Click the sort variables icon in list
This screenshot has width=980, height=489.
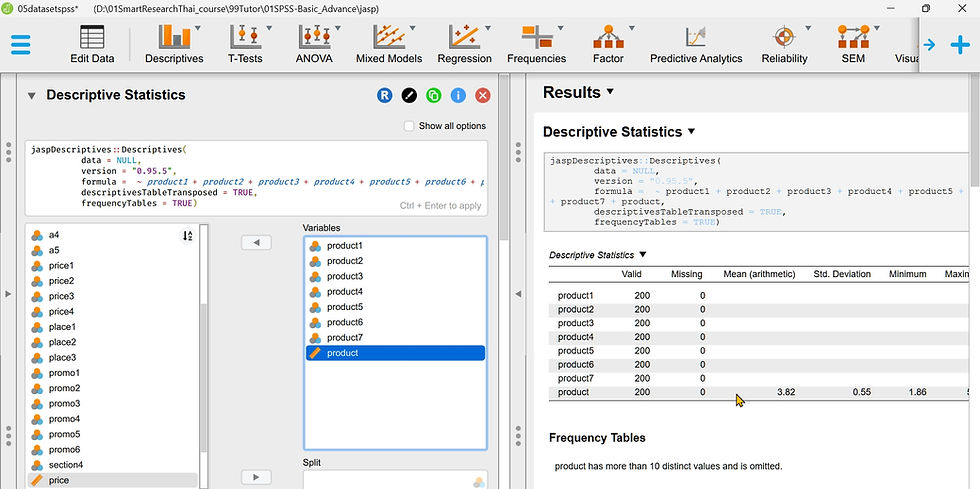[x=187, y=236]
